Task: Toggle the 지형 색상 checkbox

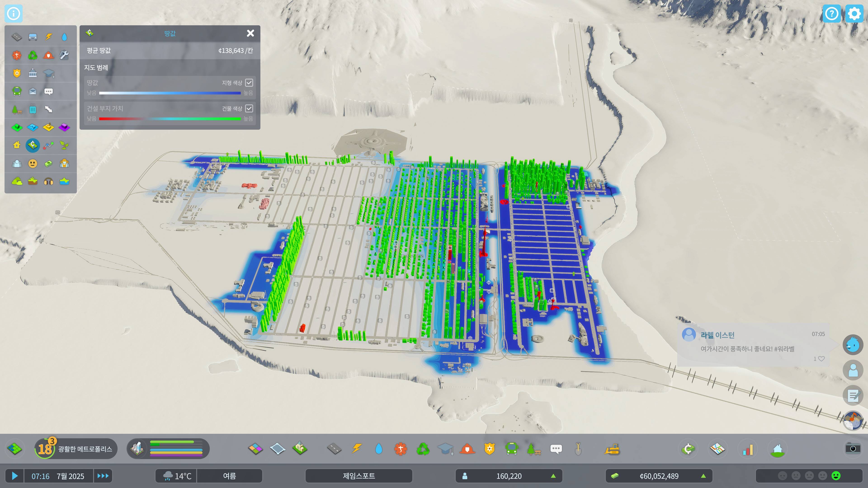Action: (249, 82)
